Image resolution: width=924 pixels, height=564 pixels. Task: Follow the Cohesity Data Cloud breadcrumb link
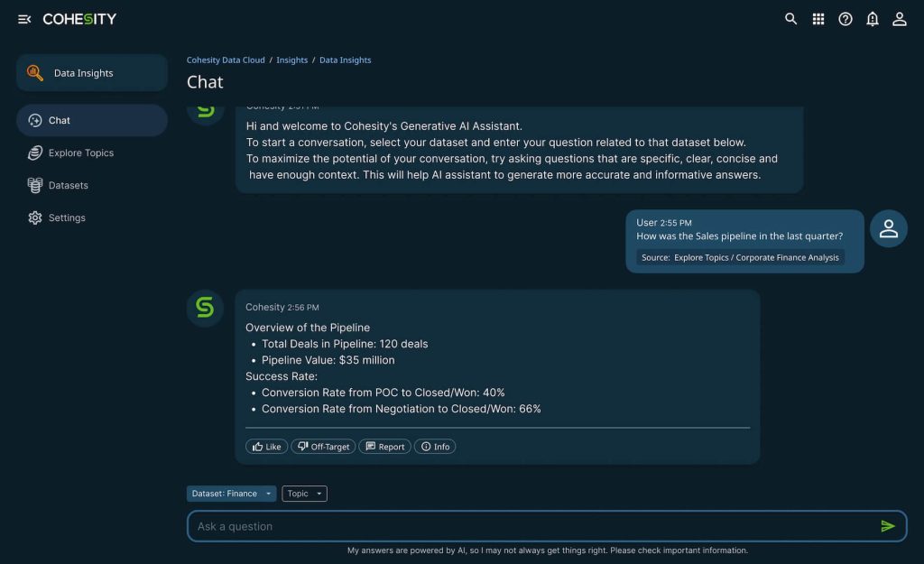click(226, 60)
